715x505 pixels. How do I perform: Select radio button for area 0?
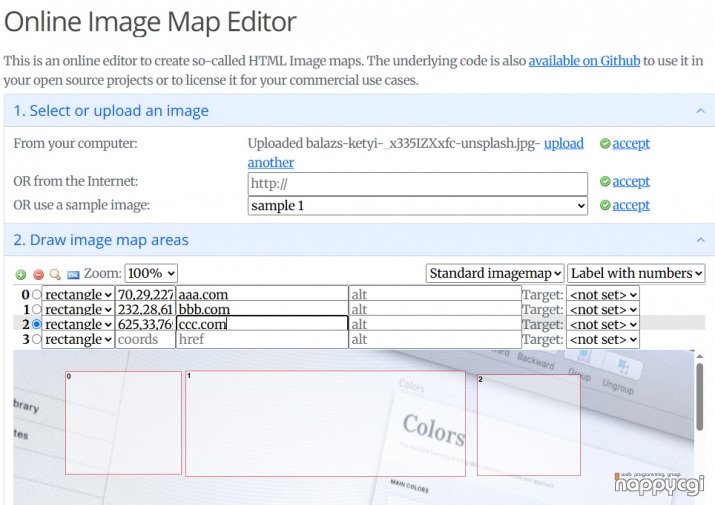pyautogui.click(x=36, y=294)
